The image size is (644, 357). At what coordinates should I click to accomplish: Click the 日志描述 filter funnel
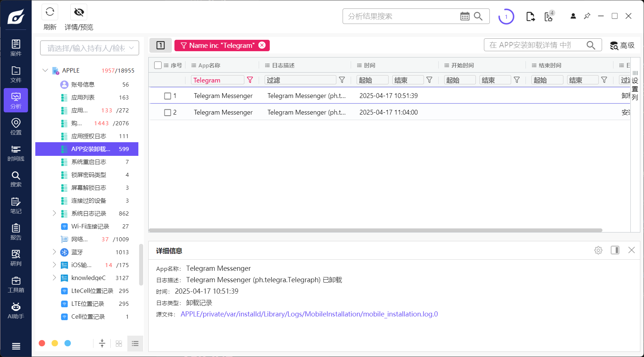click(342, 80)
